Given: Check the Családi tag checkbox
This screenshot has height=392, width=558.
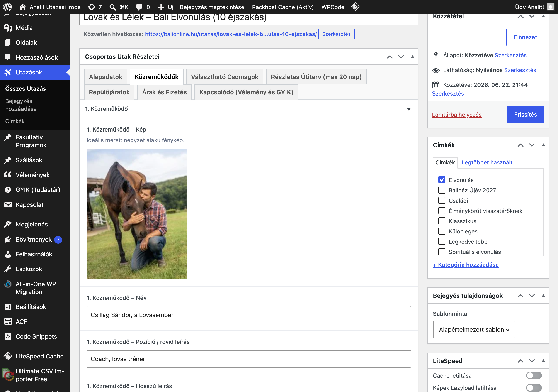Looking at the screenshot, I should pyautogui.click(x=442, y=200).
